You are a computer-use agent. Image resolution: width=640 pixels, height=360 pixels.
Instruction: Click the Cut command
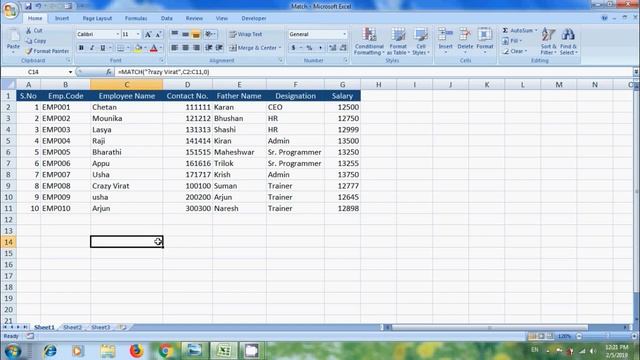coord(34,31)
